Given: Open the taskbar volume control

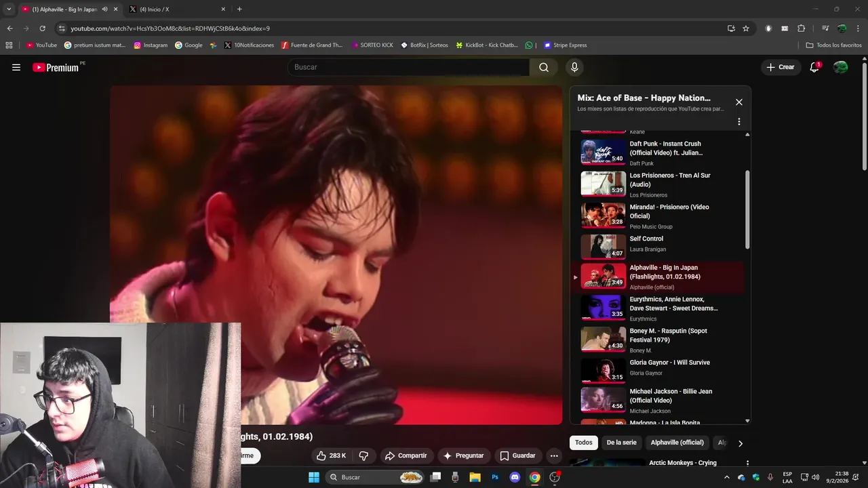Looking at the screenshot, I should pyautogui.click(x=815, y=477).
